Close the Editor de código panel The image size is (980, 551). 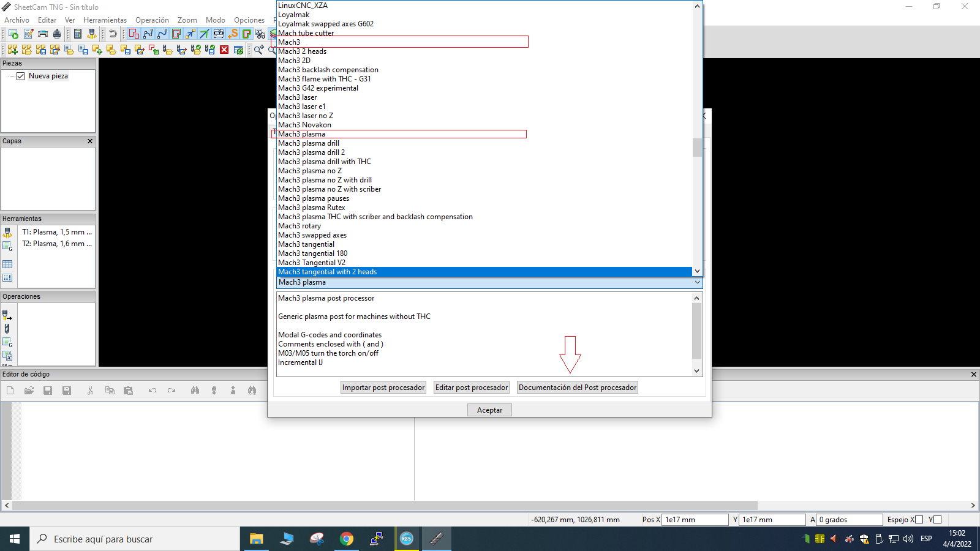974,374
